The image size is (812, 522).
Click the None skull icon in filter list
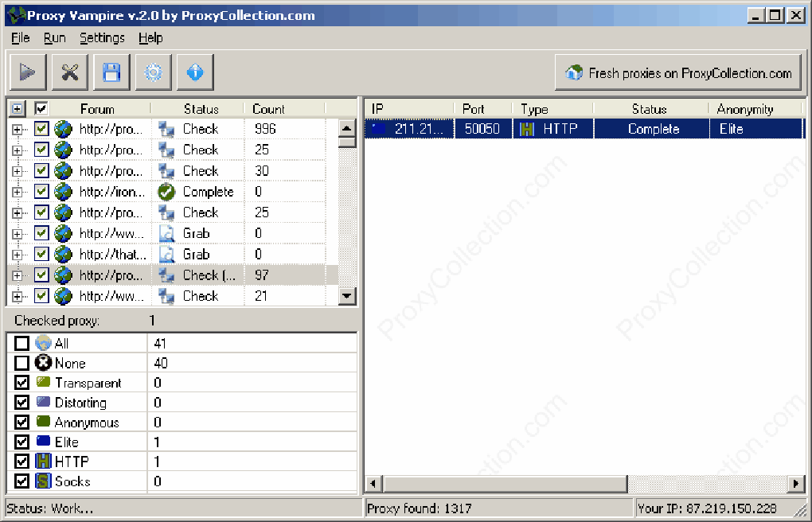tap(43, 362)
